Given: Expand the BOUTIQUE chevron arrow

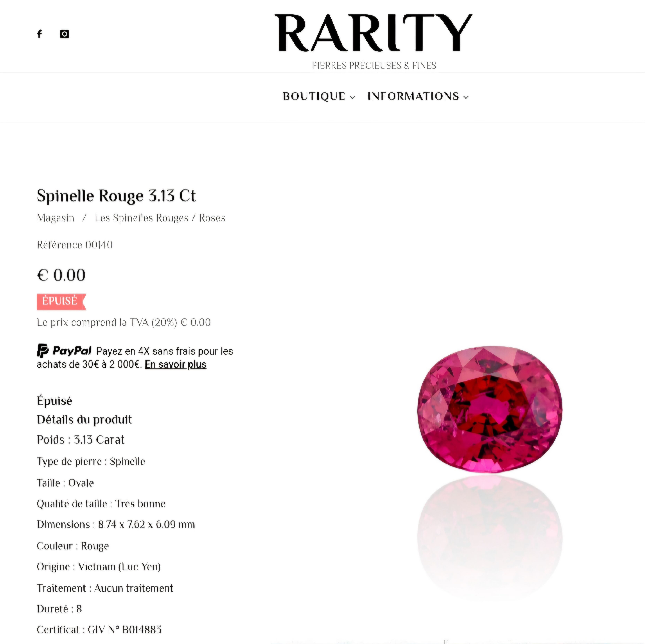Looking at the screenshot, I should 352,97.
